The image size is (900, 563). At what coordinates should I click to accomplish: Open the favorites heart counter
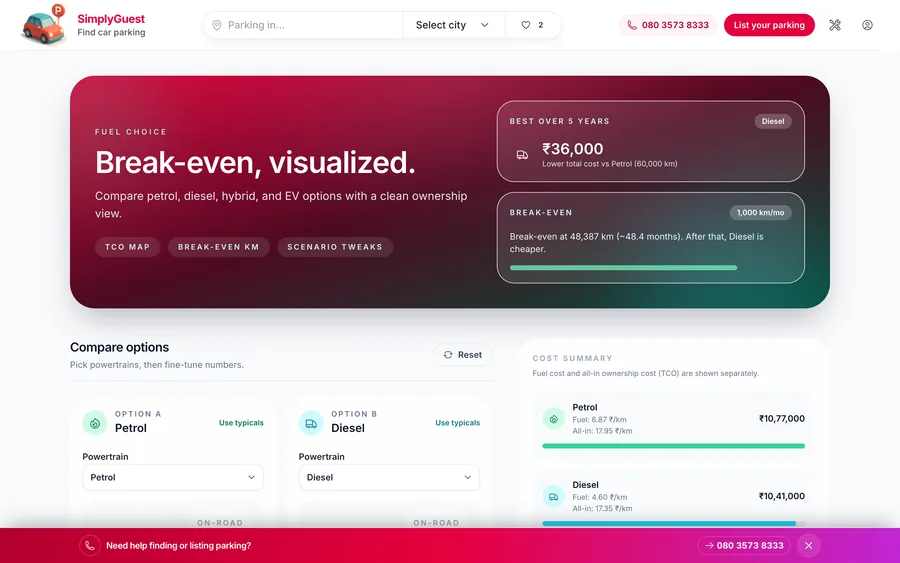coord(532,25)
